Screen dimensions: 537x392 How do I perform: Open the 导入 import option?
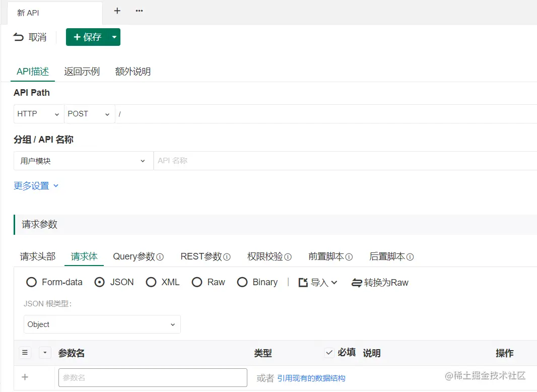pos(318,282)
